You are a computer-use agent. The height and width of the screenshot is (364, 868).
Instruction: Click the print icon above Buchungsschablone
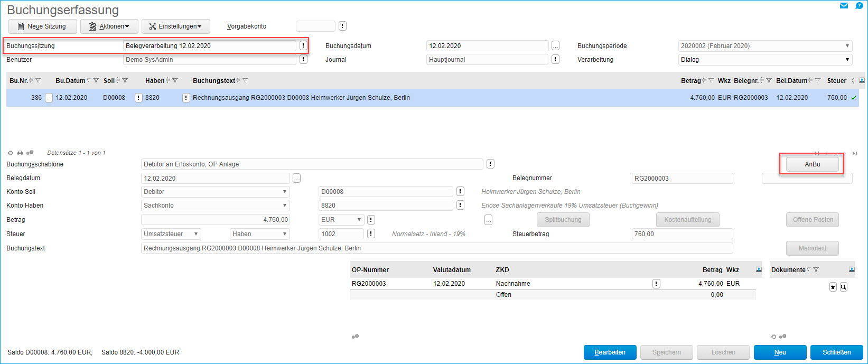click(20, 153)
